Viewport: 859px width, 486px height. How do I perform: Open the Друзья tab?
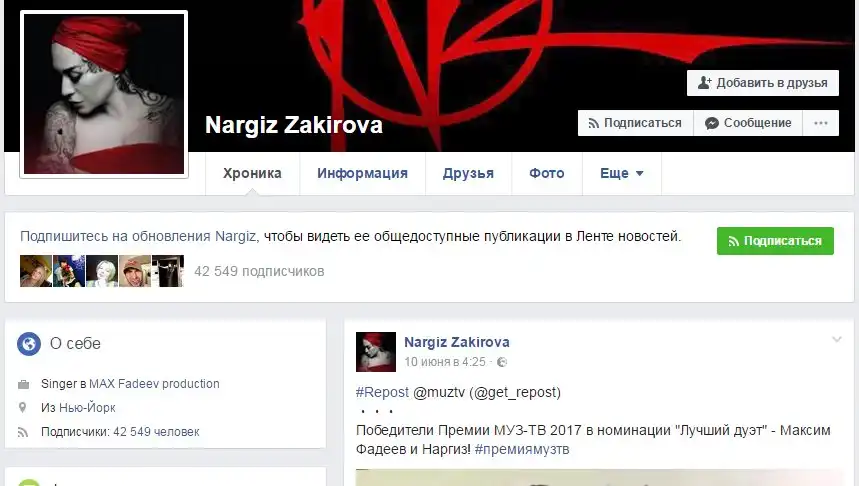pos(468,174)
